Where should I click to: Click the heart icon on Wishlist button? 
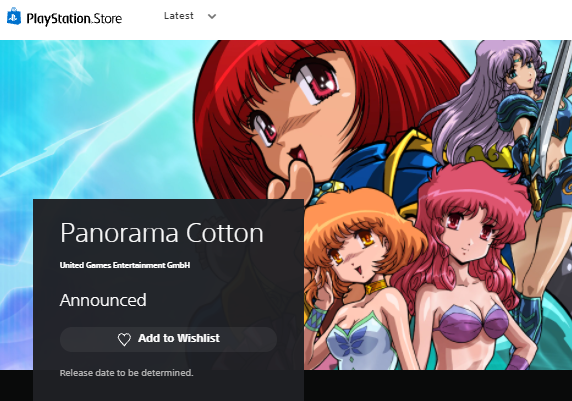124,339
